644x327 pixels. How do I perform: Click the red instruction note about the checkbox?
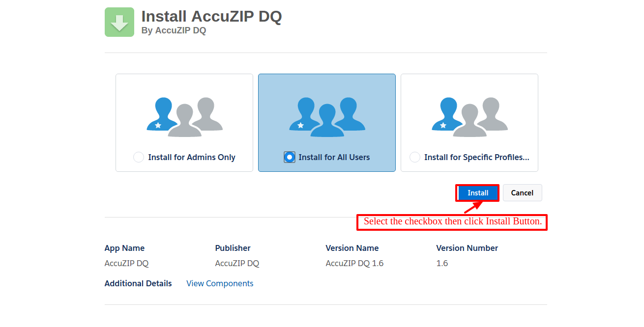[x=452, y=221]
